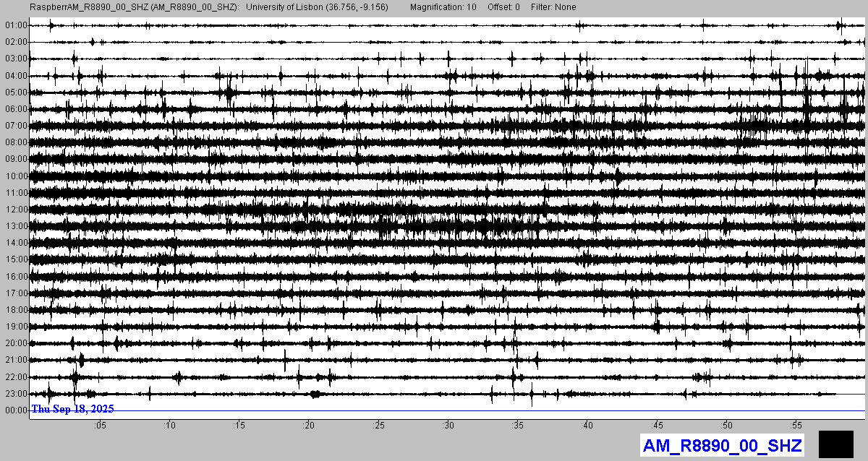Click the 21:00 hour row label
Image resolution: width=868 pixels, height=461 pixels.
click(x=15, y=360)
